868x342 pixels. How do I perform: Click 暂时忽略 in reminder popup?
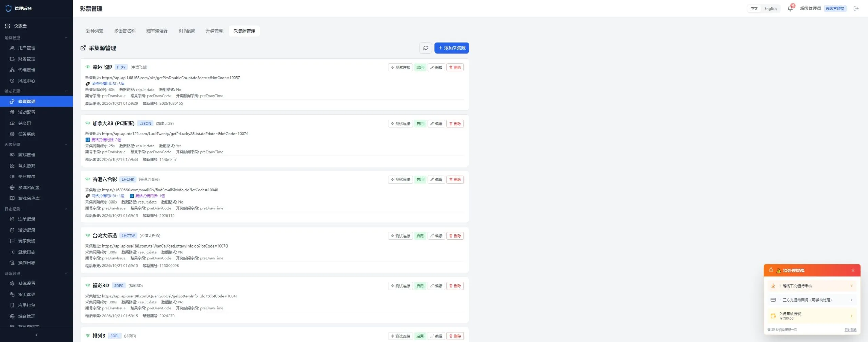tap(850, 330)
